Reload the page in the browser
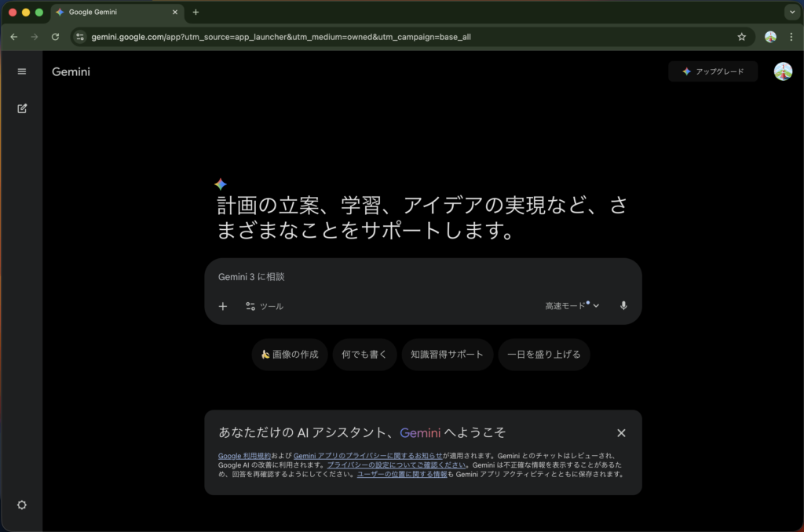This screenshot has width=804, height=532. point(55,37)
